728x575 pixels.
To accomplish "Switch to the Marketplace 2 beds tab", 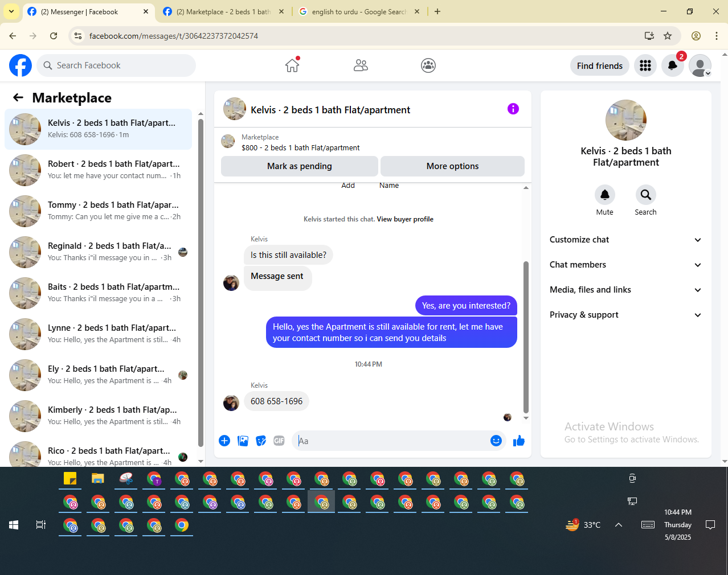I will click(223, 11).
